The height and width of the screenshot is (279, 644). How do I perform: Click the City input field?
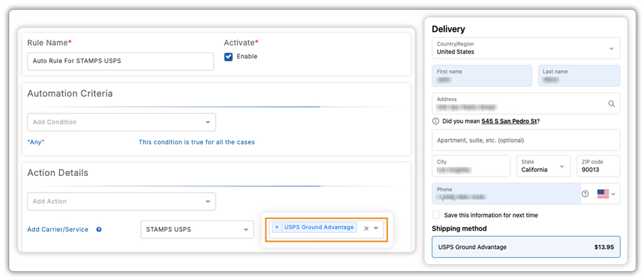[x=471, y=166]
